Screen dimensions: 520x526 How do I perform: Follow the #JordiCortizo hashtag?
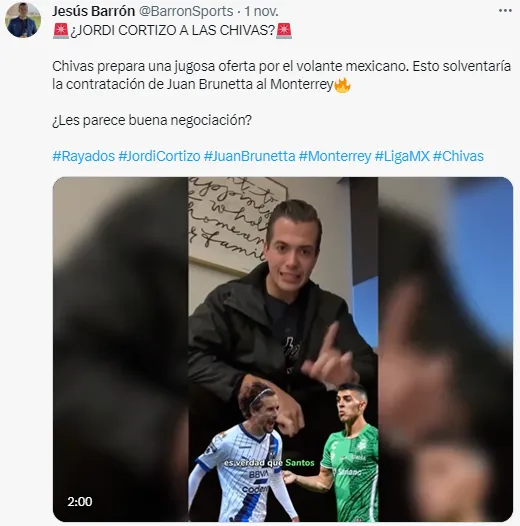[159, 156]
